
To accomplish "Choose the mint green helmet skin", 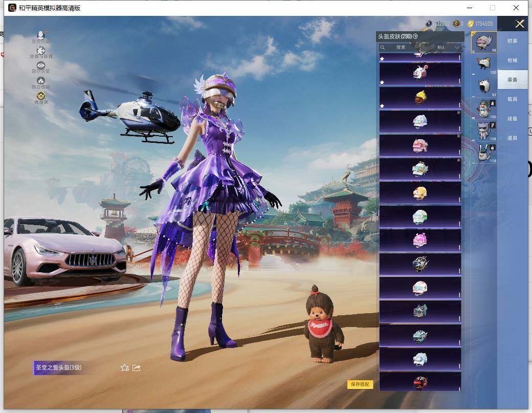I will (420, 216).
